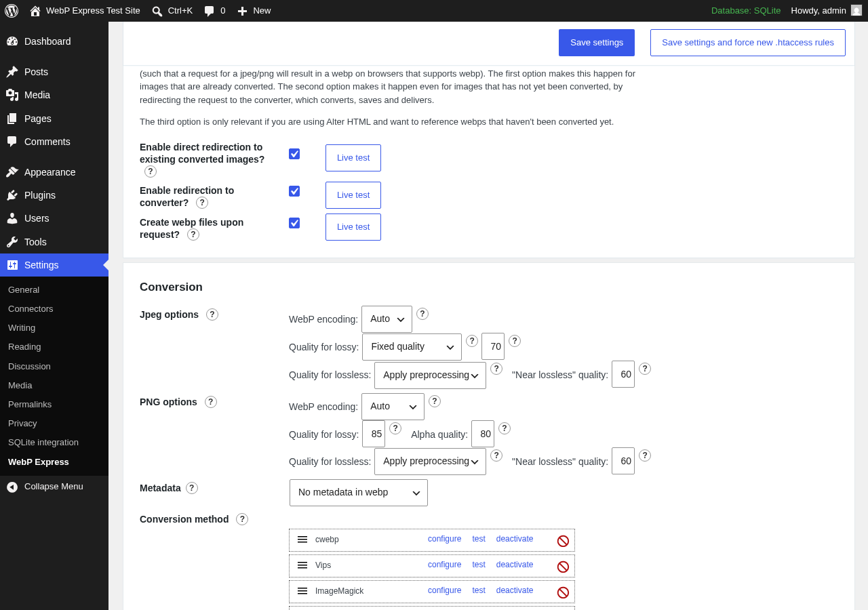
Task: Click the Posts pin icon
Action: (x=12, y=72)
